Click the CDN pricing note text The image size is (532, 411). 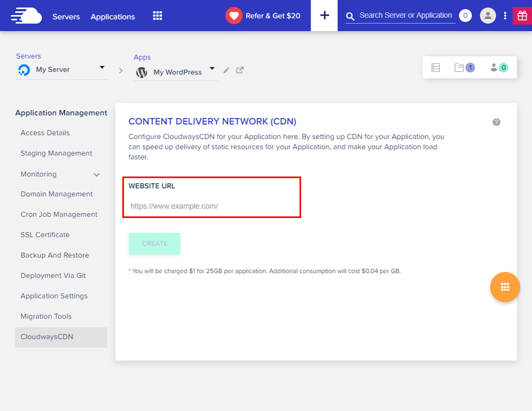click(264, 271)
